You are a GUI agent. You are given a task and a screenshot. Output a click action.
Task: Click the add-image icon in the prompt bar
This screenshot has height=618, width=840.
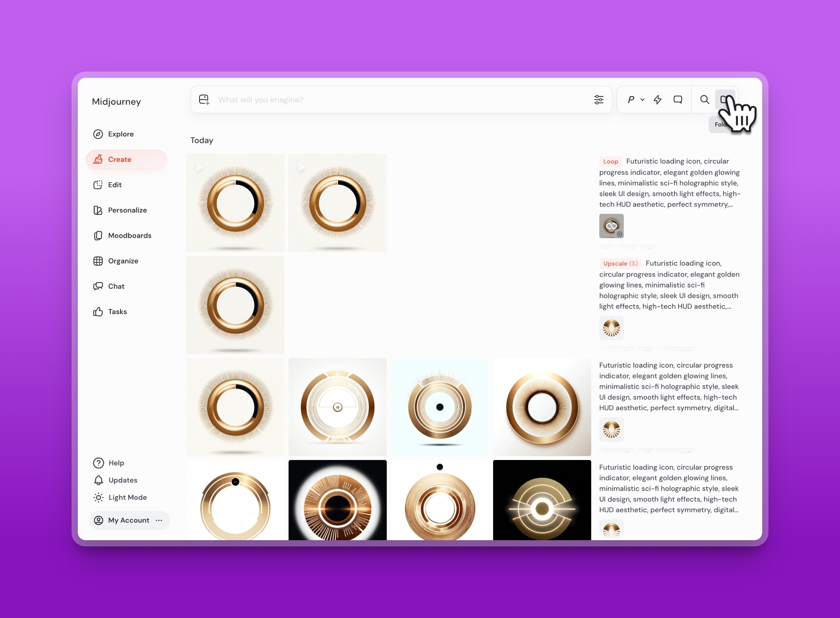(204, 100)
